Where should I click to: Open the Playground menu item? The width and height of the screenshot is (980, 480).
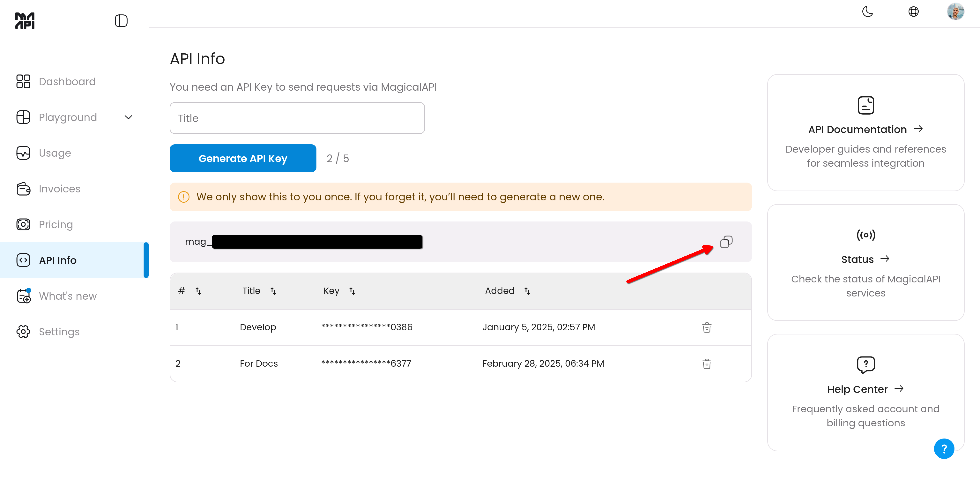pyautogui.click(x=68, y=117)
